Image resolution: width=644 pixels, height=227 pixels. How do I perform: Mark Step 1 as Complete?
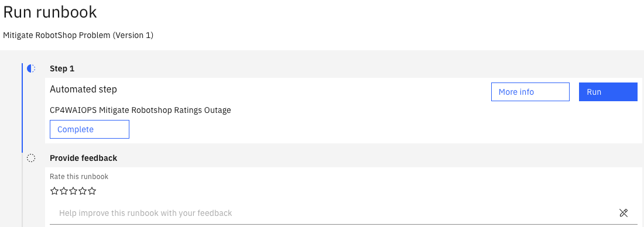pyautogui.click(x=90, y=129)
